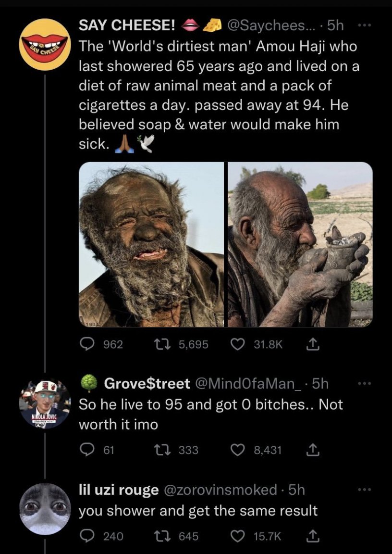Open more options on Grove$treet's reply
392x554 pixels.
pos(366,383)
